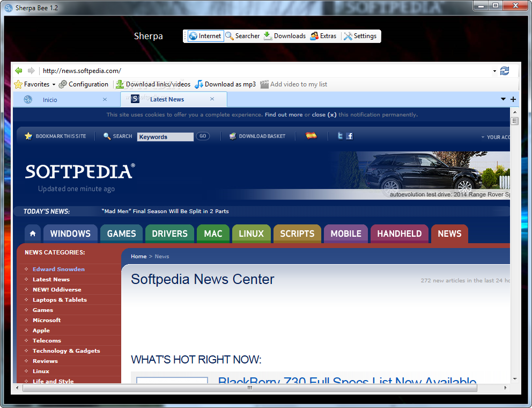Open Edward Snowden news category
This screenshot has width=532, height=408.
58,269
